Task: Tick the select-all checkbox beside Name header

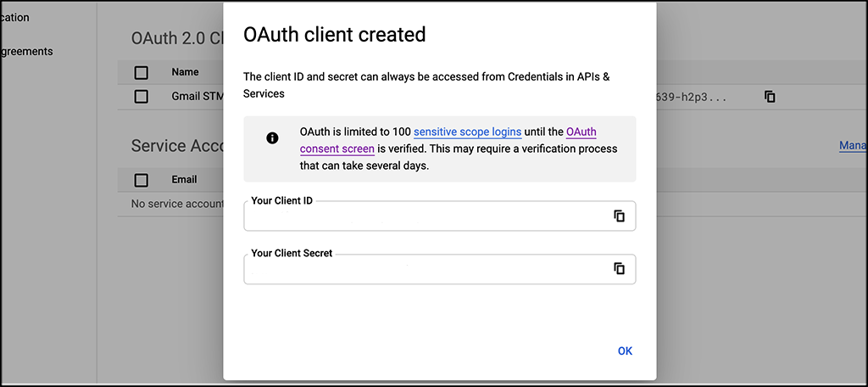Action: tap(142, 72)
